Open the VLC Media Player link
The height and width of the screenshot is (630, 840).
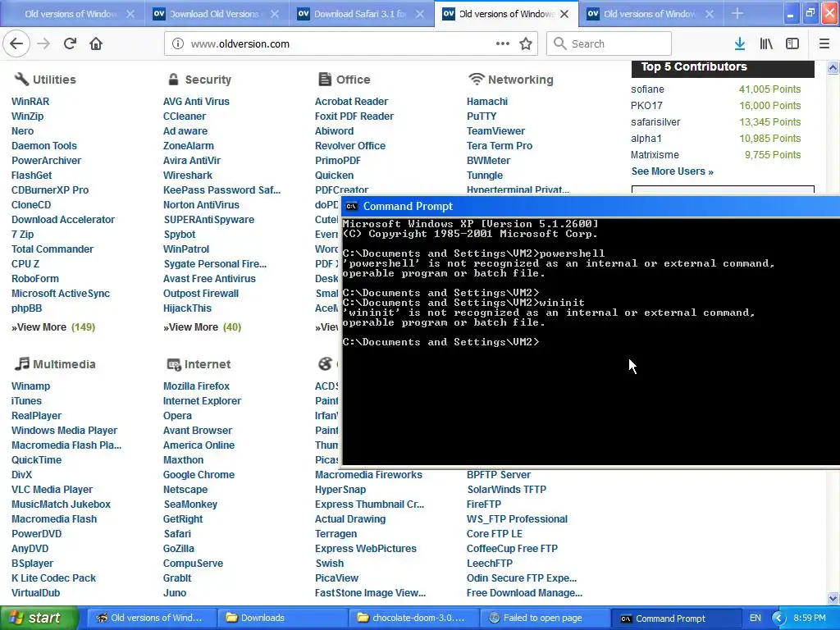point(52,490)
